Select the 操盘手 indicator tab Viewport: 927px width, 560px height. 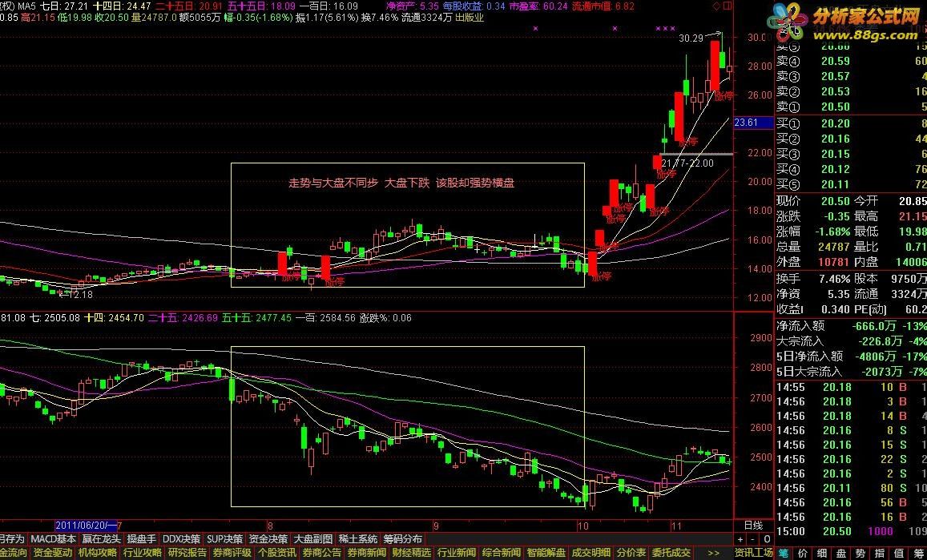(142, 539)
